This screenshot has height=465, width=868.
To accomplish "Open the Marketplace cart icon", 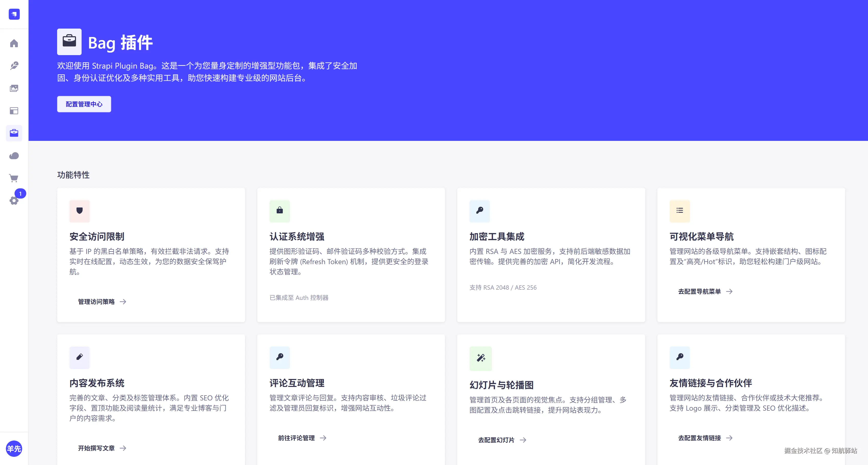I will [x=14, y=178].
